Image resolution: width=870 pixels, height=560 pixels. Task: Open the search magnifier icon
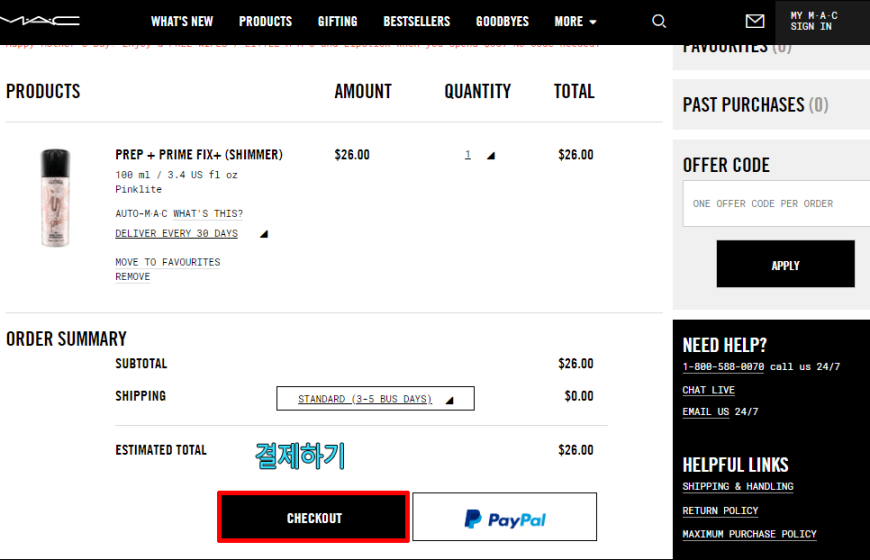tap(659, 21)
